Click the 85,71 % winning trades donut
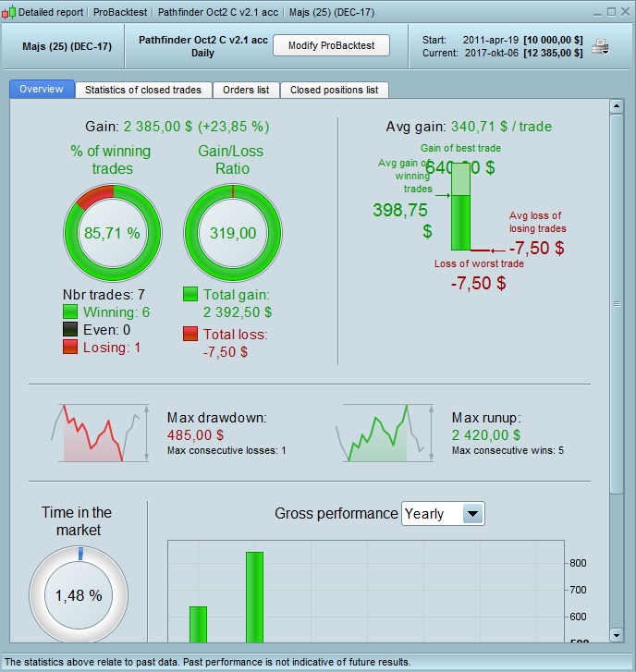 [x=113, y=233]
